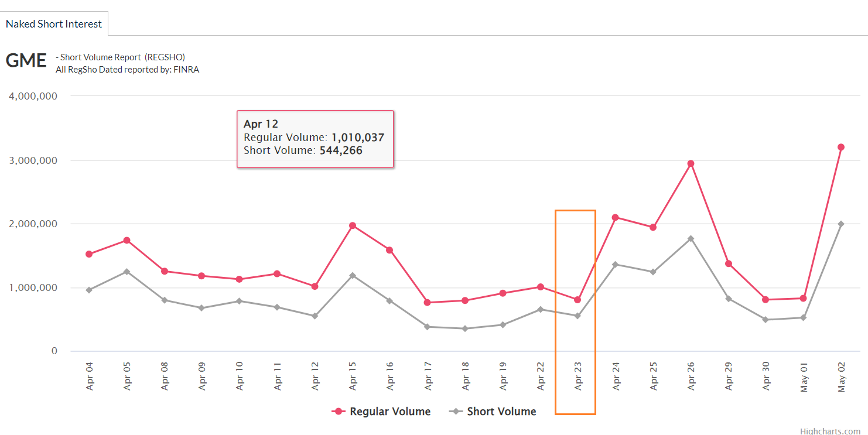868x435 pixels.
Task: Click Short Volume diamond for Apr 19
Action: pos(503,325)
